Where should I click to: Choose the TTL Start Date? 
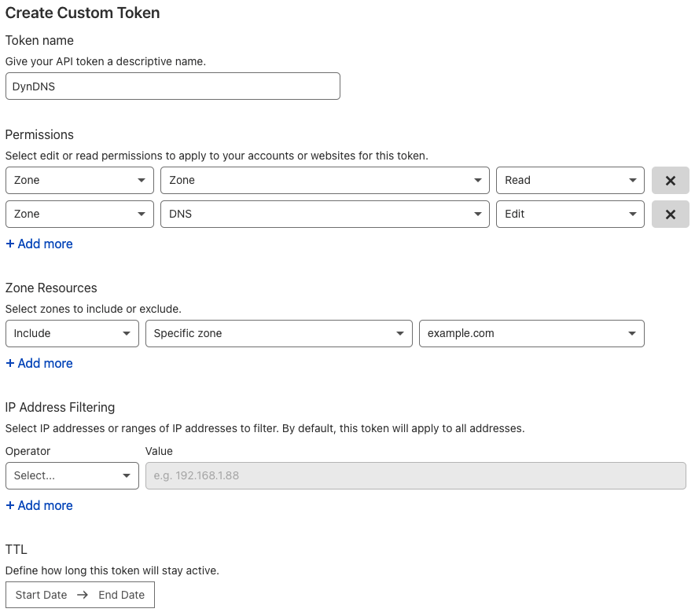[41, 595]
